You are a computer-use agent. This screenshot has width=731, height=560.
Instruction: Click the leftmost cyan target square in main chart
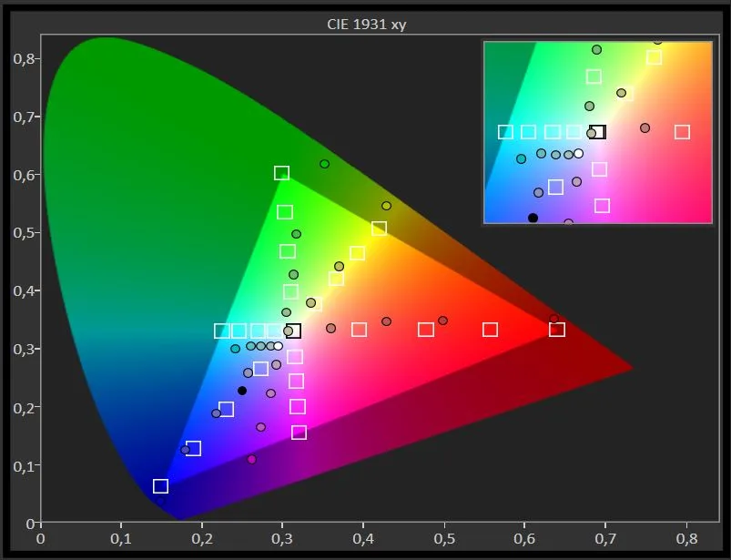pos(221,331)
